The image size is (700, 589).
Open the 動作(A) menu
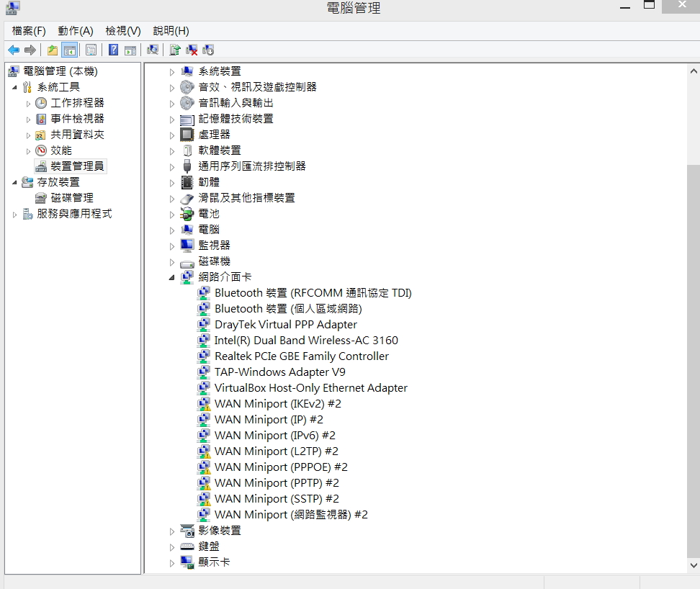(76, 31)
